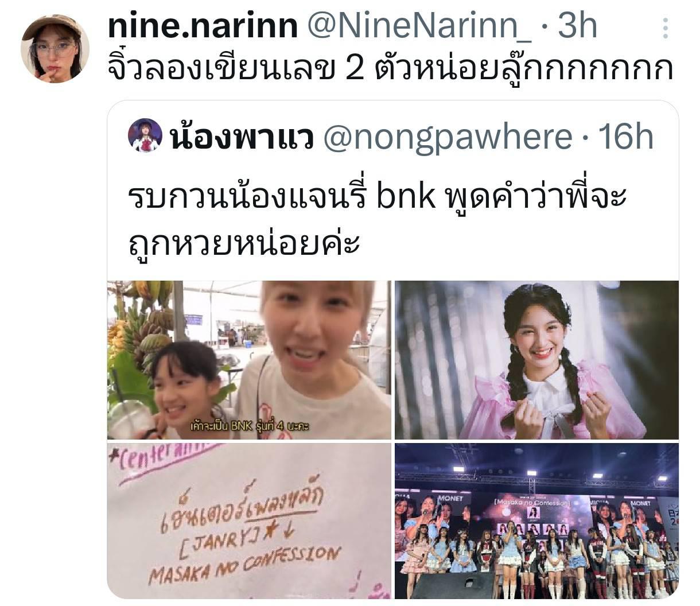The width and height of the screenshot is (700, 606).
Task: Open the tweet's three-dot more options menu
Action: (x=665, y=28)
